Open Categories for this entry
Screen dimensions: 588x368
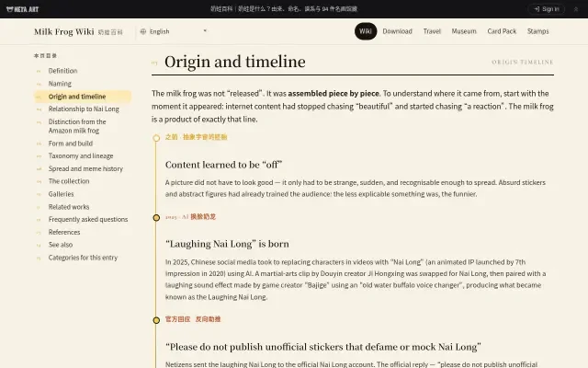83,258
